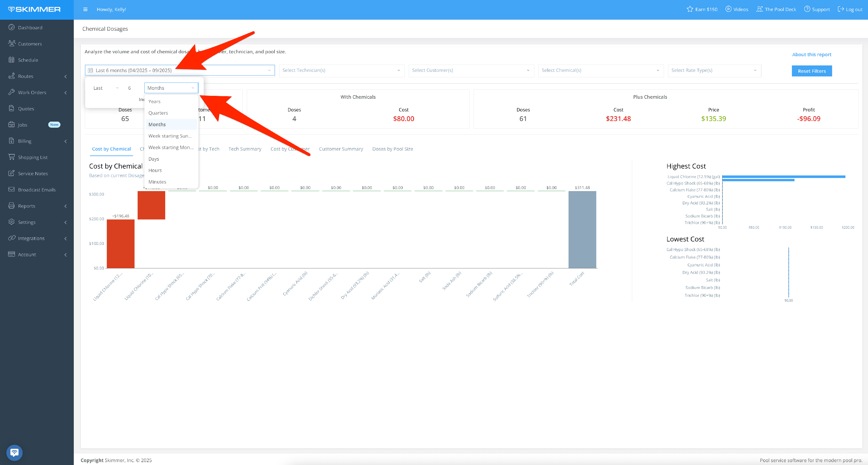Open the About this report link
This screenshot has width=868, height=465.
click(x=811, y=54)
